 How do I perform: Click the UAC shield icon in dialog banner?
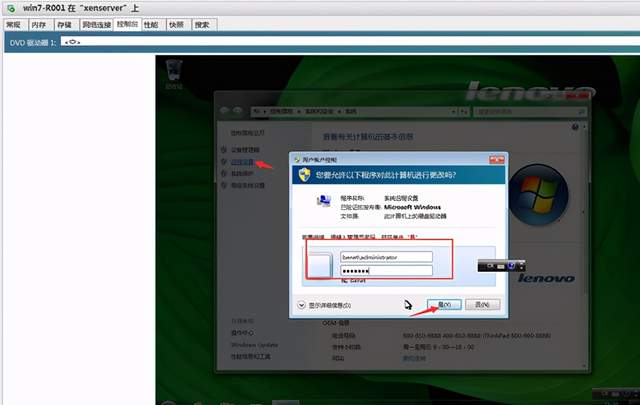(x=304, y=175)
